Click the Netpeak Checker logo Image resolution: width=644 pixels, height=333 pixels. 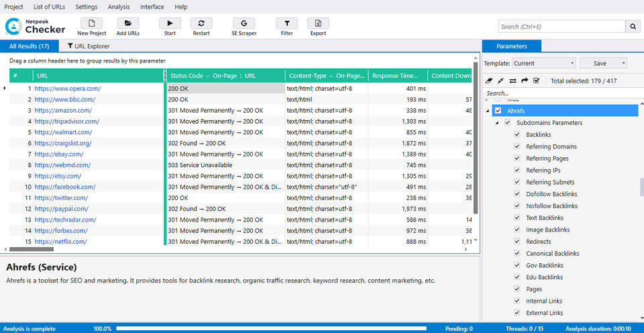coord(36,26)
